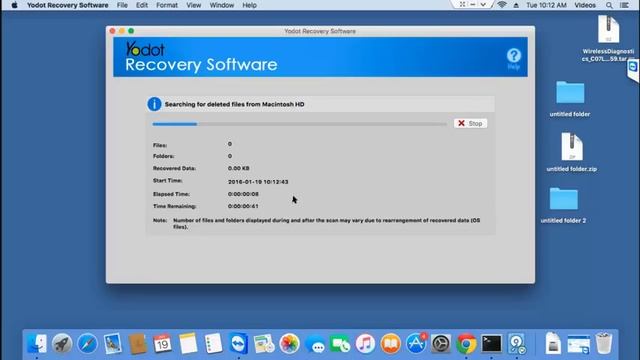640x360 pixels.
Task: Click the Yodot Recovery Software window title
Action: coord(320,31)
